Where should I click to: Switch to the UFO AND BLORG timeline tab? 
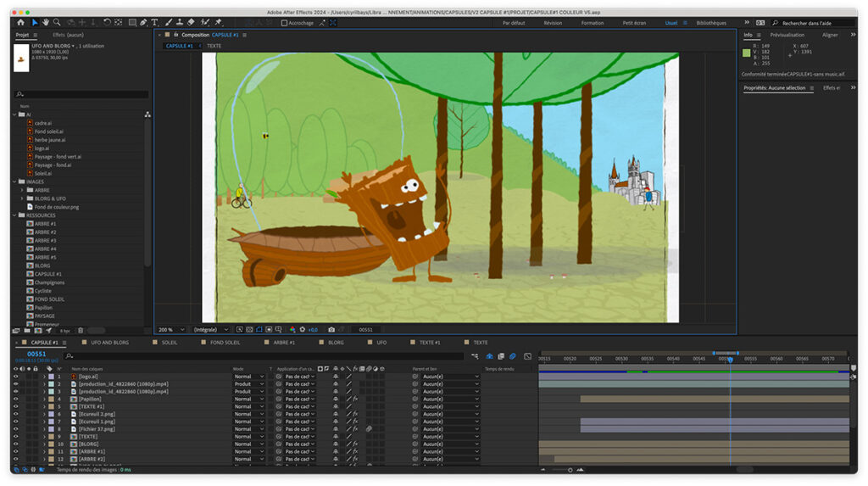109,343
